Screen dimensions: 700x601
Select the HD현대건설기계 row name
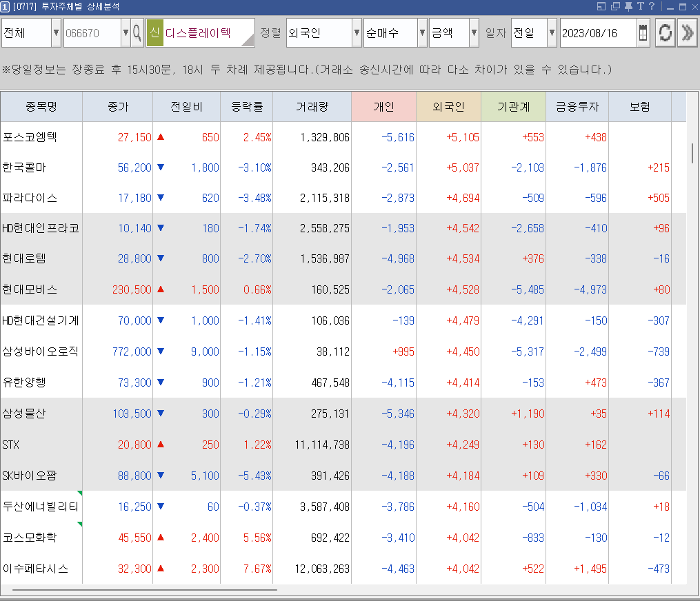tap(41, 320)
